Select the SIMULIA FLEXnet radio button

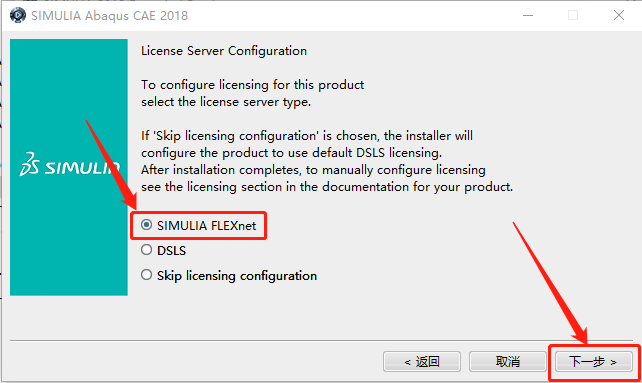coord(146,225)
